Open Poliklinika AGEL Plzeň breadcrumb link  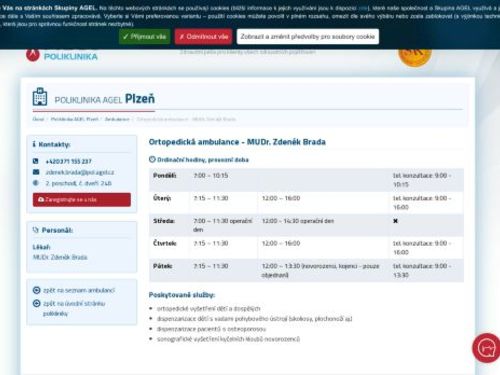click(x=75, y=119)
